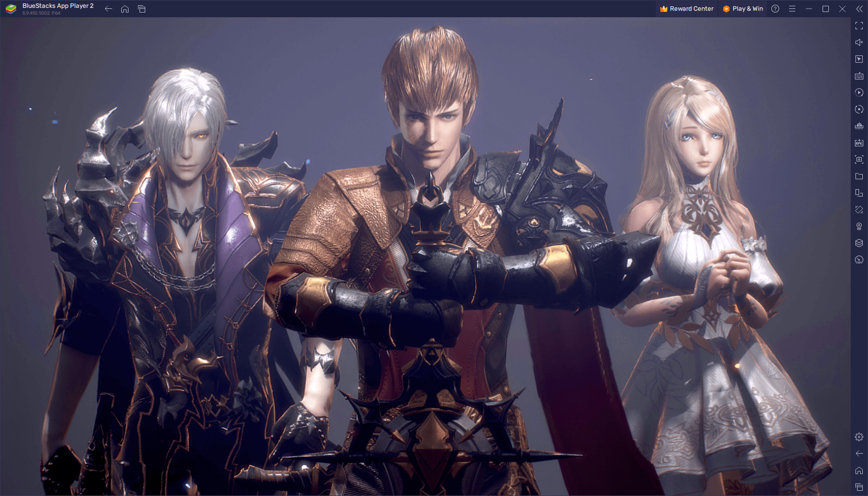
Task: Set location using the pin icon
Action: [x=859, y=226]
